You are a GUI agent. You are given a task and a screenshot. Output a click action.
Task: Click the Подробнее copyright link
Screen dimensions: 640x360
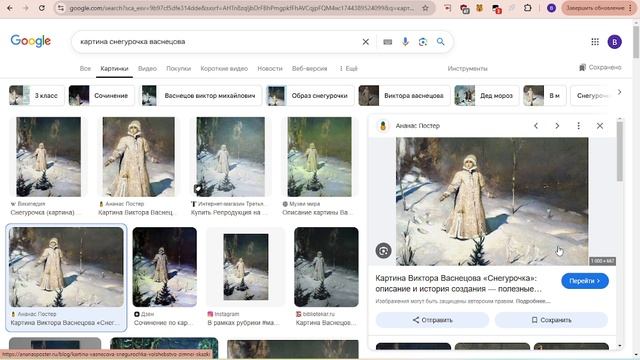coord(533,301)
